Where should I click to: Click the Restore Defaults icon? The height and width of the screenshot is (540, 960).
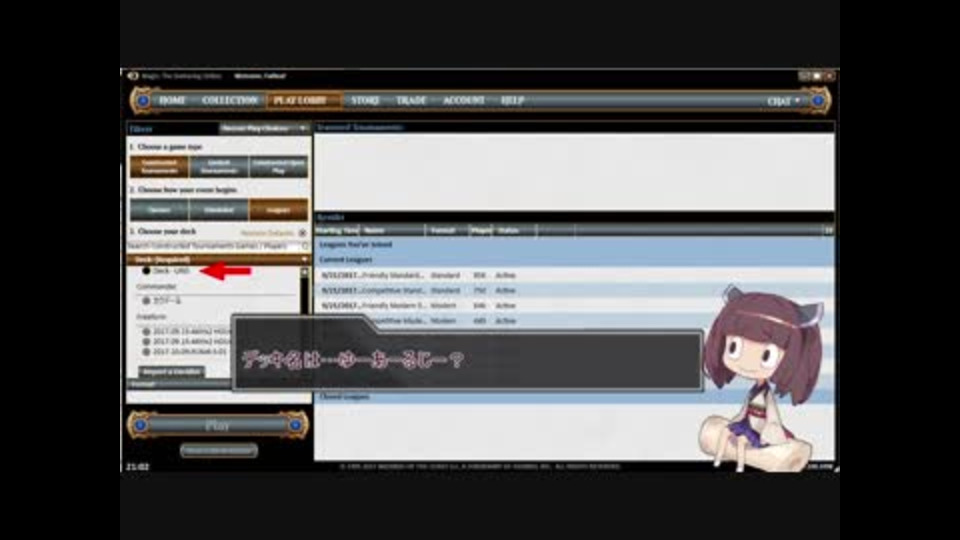point(302,233)
